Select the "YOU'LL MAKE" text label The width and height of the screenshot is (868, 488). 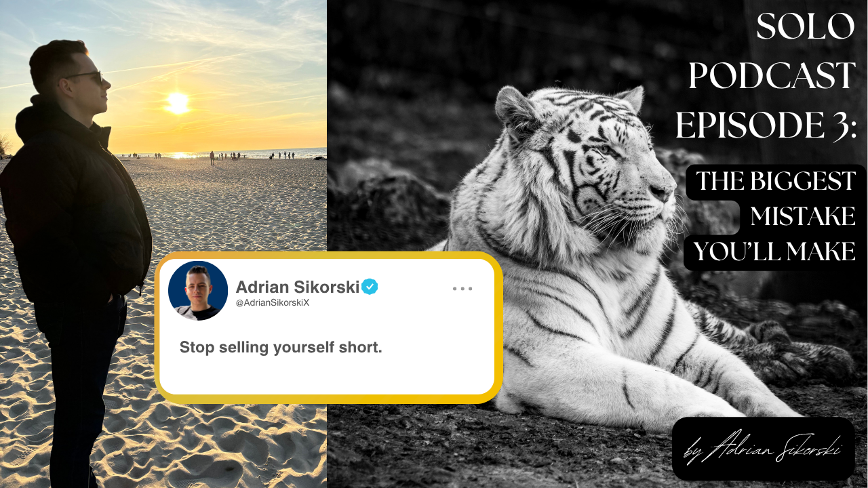(x=774, y=252)
